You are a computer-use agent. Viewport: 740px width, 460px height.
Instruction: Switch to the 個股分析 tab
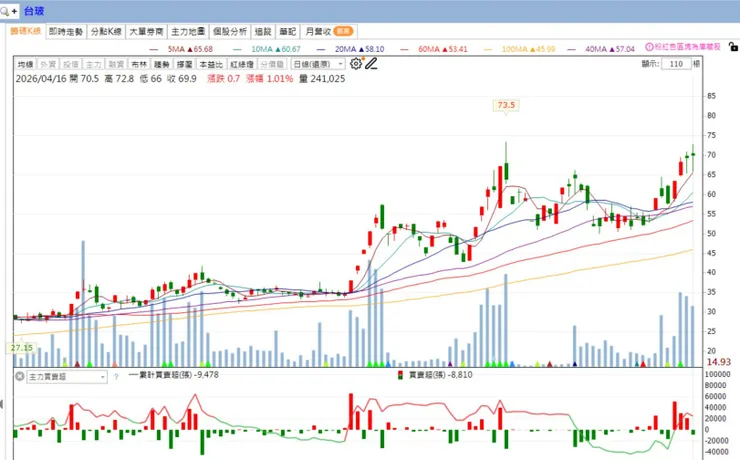click(x=230, y=32)
